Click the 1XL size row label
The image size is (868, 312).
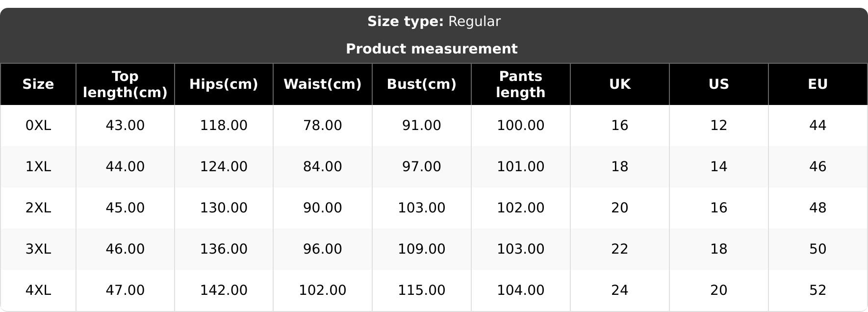tap(38, 167)
